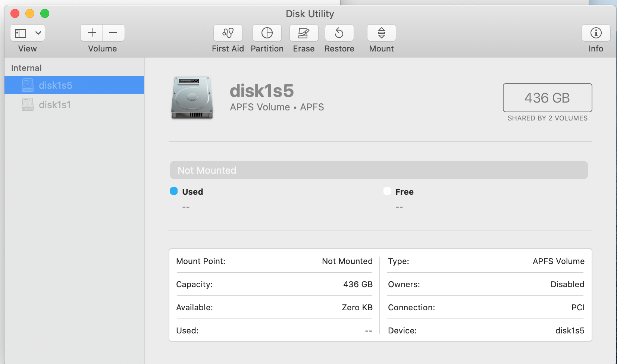Click the Used label in the legend
The height and width of the screenshot is (364, 617).
pyautogui.click(x=192, y=192)
